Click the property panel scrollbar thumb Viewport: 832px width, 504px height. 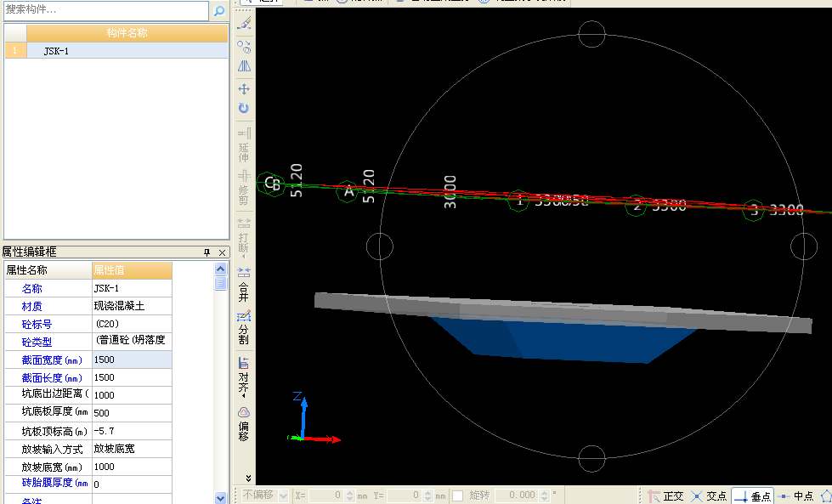point(221,283)
